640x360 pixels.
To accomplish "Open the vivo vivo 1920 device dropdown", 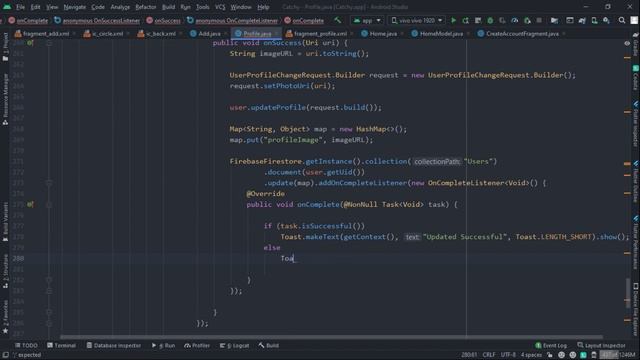I will click(x=416, y=20).
